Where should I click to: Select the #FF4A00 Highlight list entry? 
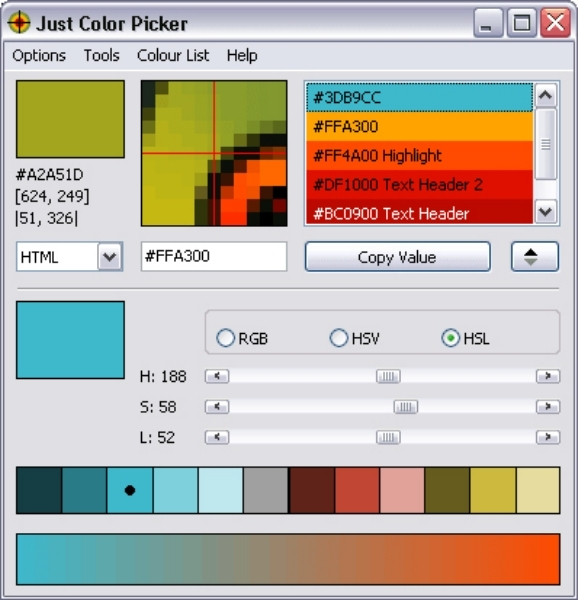[419, 156]
